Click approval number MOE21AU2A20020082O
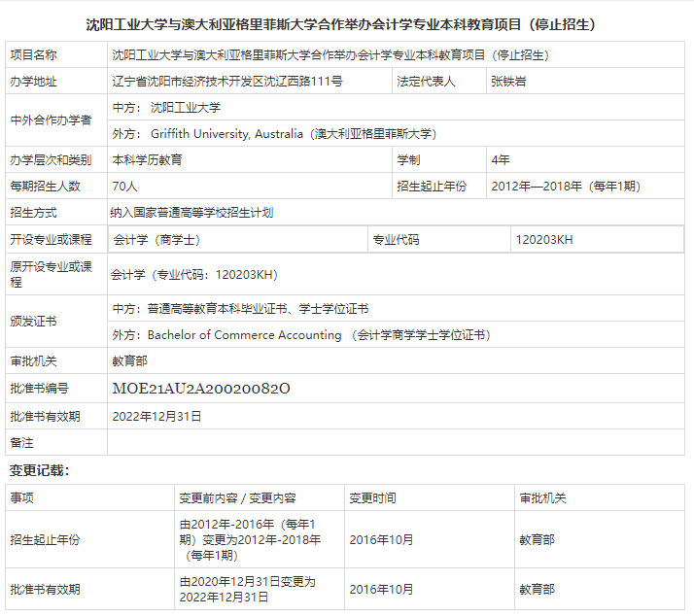694x616 pixels. click(201, 388)
